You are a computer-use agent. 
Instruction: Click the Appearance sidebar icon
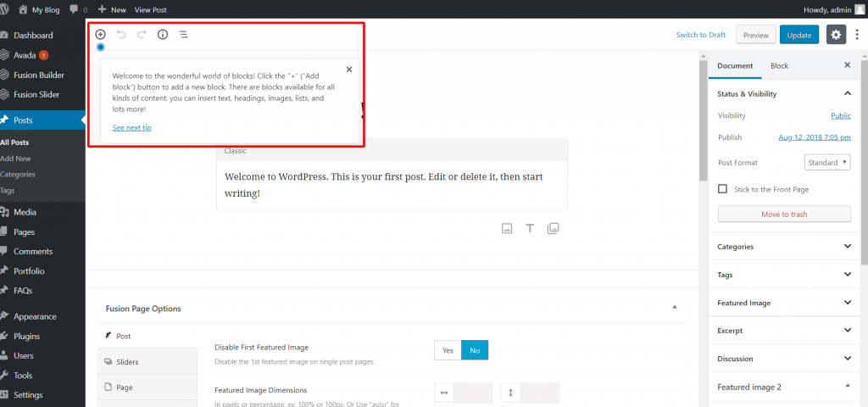click(x=4, y=316)
